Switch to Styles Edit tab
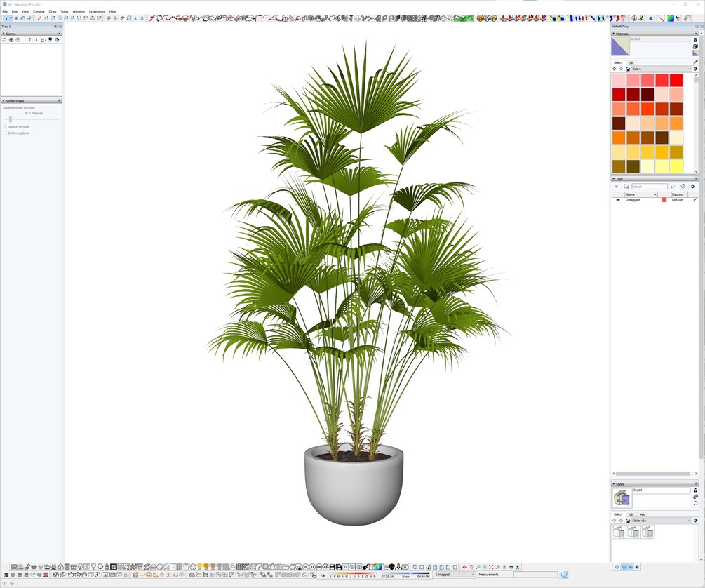 [631, 514]
